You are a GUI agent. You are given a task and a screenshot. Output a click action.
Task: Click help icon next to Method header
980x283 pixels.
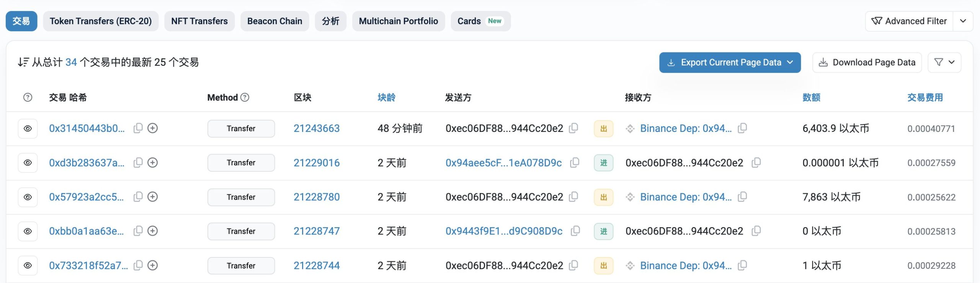[245, 98]
